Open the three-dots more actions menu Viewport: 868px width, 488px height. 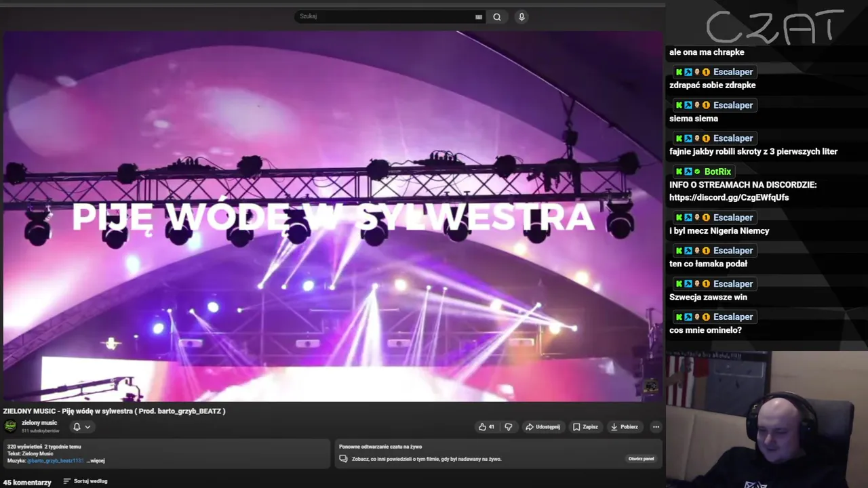coord(656,427)
